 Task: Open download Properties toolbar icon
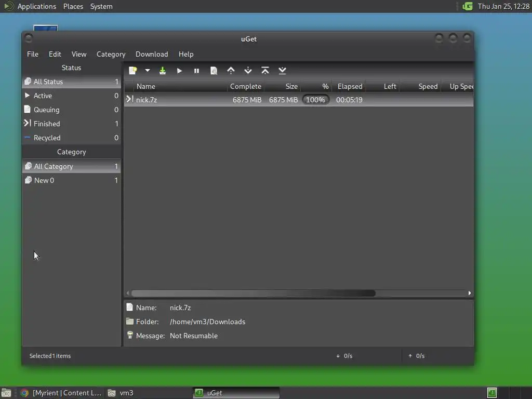pyautogui.click(x=214, y=71)
